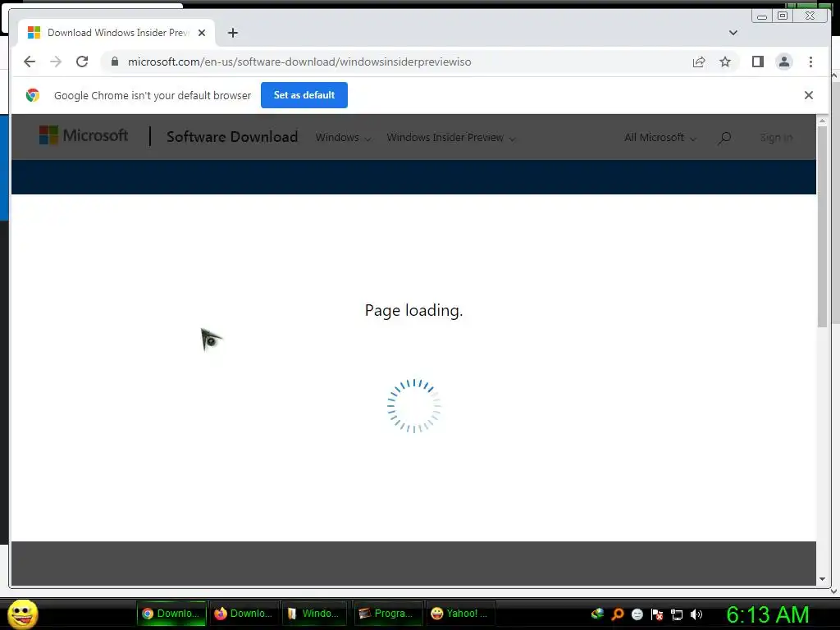
Task: Click the network connection tray icon
Action: click(x=677, y=614)
